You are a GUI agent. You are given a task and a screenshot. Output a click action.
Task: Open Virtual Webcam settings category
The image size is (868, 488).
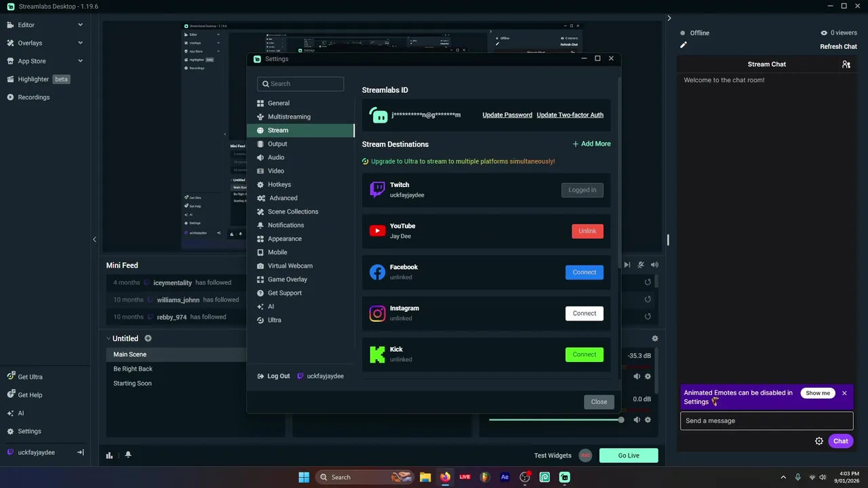coord(300,266)
